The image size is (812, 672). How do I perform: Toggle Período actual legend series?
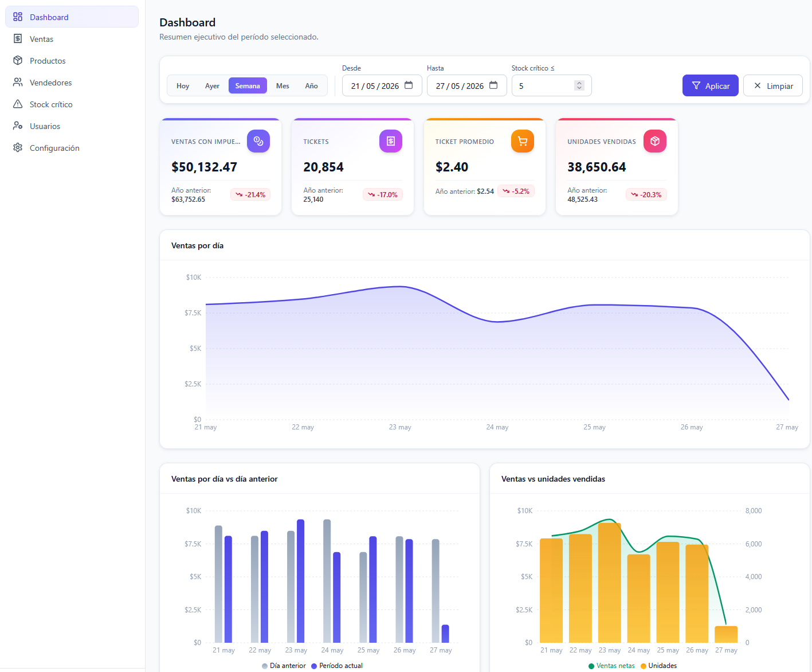337,666
